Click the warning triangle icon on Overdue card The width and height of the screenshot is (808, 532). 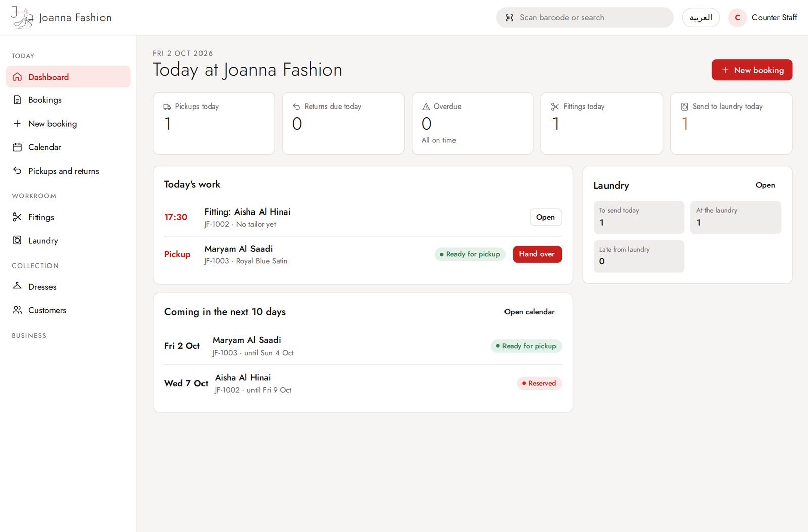(426, 107)
